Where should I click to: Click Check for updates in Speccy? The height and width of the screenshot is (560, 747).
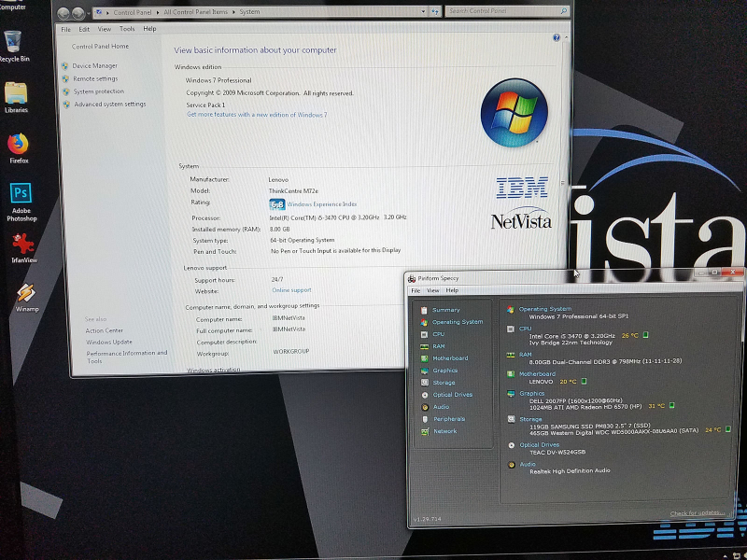pyautogui.click(x=698, y=512)
